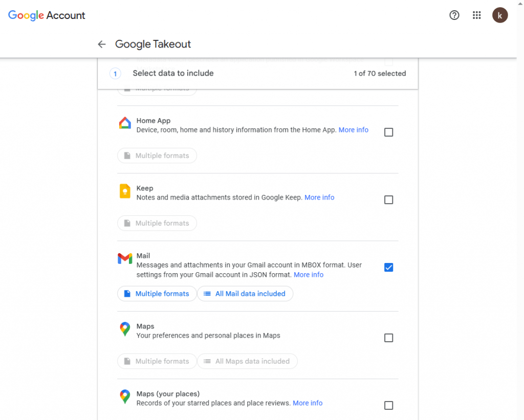
Task: Open More info link for Keep
Action: (319, 197)
